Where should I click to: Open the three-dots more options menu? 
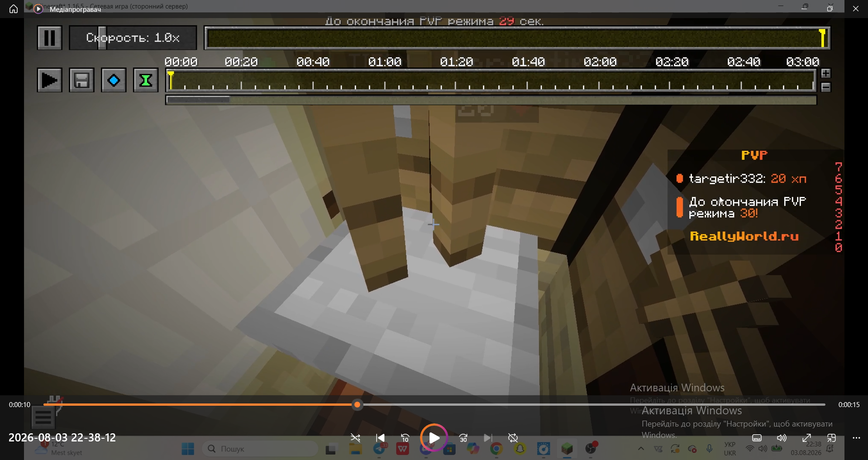(856, 438)
